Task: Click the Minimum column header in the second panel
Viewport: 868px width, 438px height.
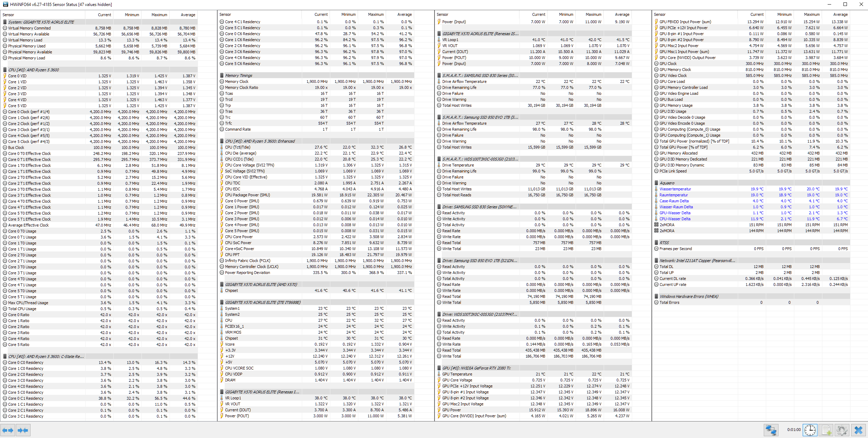Action: point(344,14)
